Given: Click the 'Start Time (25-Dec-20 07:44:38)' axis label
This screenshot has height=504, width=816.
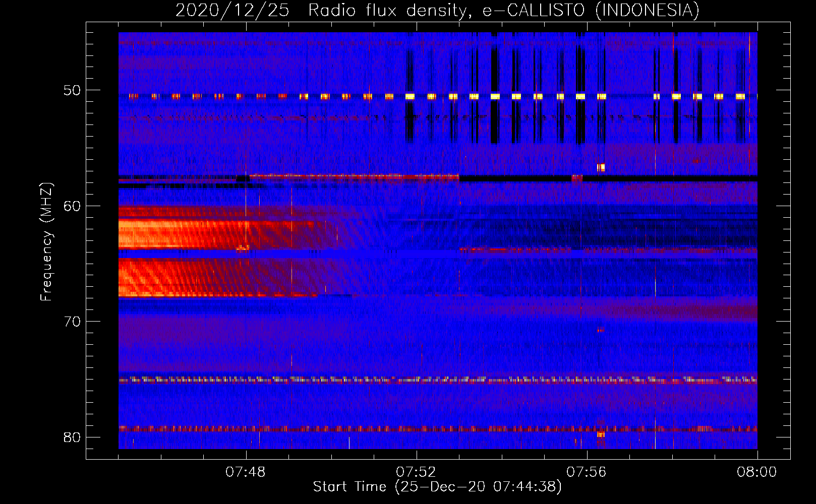Looking at the screenshot, I should [437, 487].
